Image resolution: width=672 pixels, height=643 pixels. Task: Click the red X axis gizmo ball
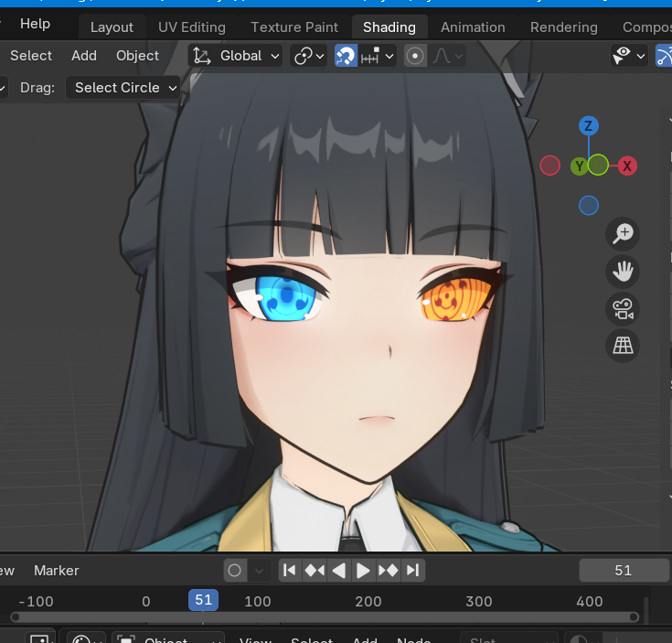(627, 166)
